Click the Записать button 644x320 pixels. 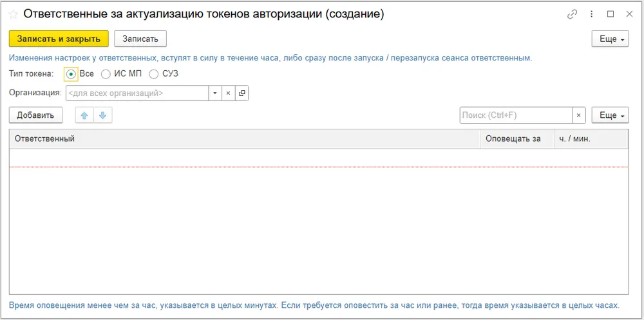click(140, 39)
